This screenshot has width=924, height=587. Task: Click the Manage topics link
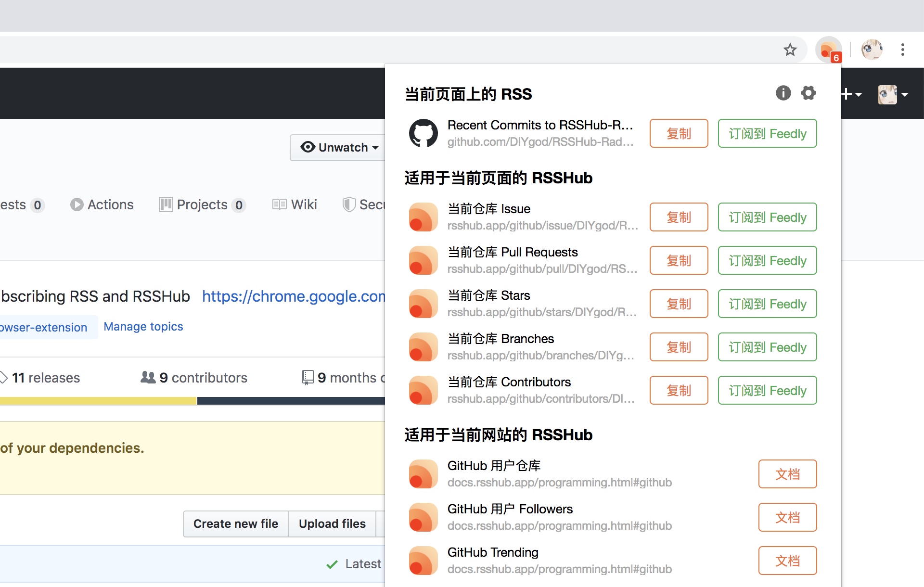click(x=143, y=327)
